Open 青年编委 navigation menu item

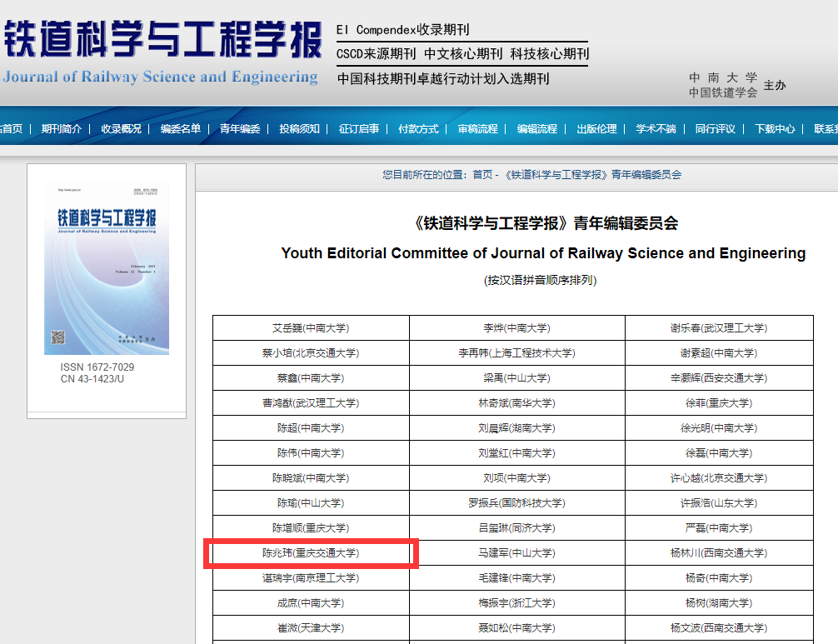click(240, 129)
